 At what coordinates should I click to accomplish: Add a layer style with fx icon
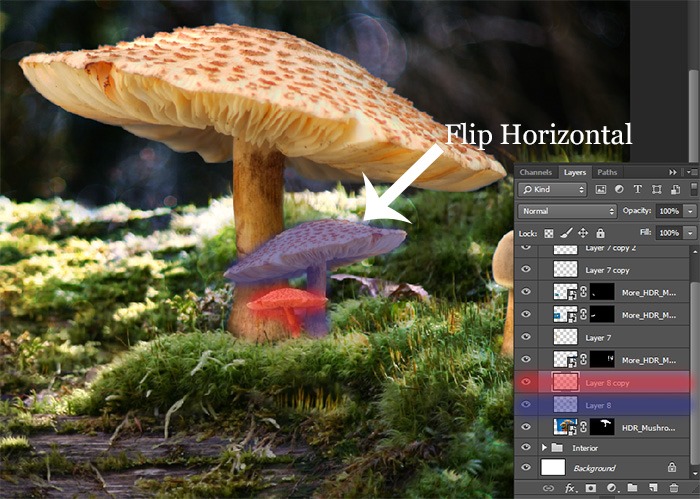click(x=570, y=488)
